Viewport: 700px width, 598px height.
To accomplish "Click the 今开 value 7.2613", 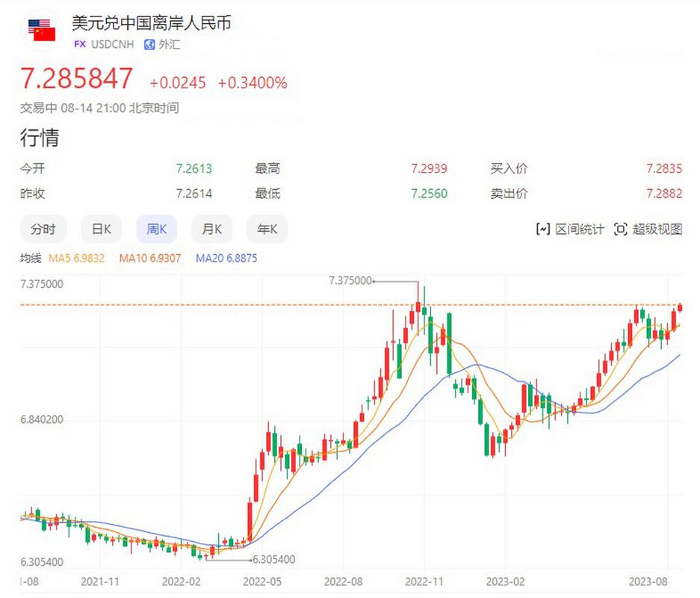I will click(193, 169).
